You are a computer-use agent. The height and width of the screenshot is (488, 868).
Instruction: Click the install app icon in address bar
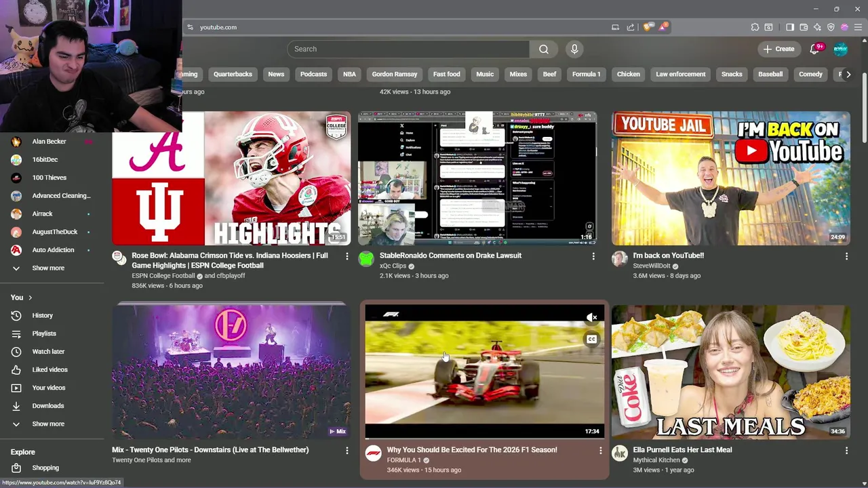pos(615,27)
